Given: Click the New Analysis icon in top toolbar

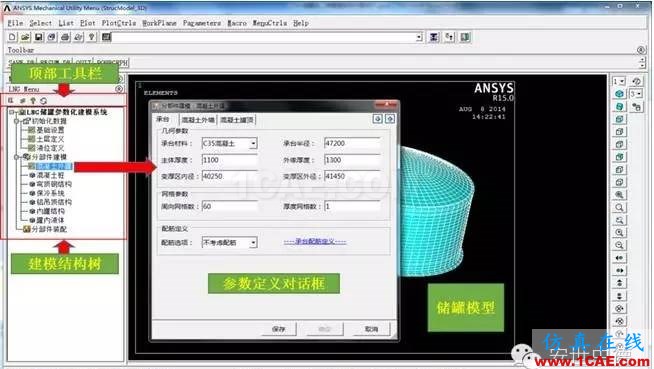Looking at the screenshot, I should coord(13,37).
